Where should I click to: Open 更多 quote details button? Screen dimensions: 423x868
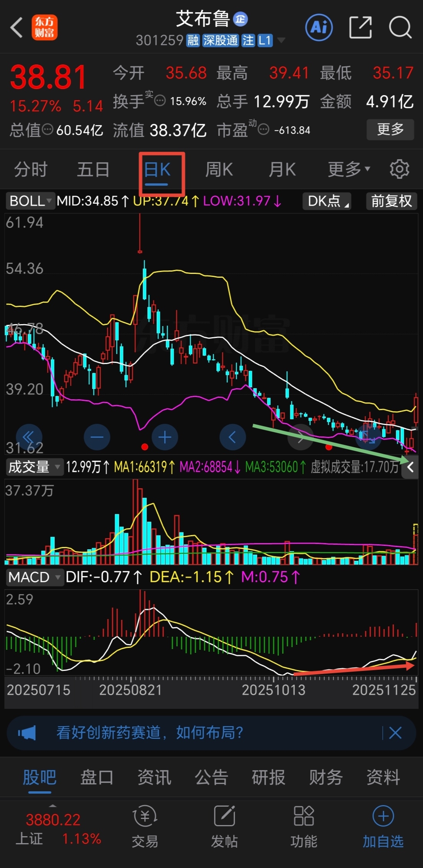[x=390, y=130]
